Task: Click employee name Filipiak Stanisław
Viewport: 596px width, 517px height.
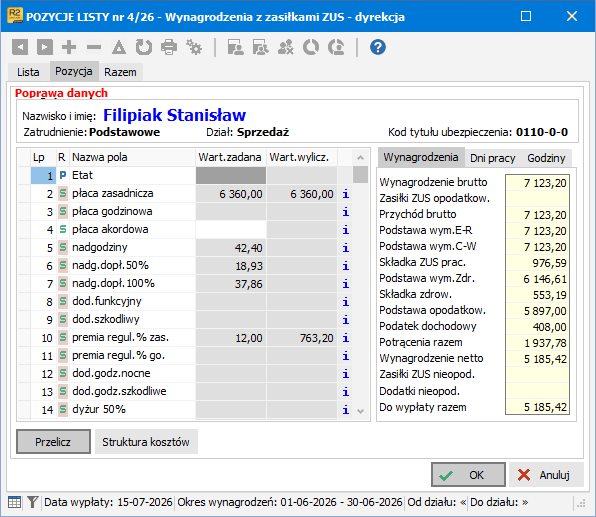Action: 174,115
